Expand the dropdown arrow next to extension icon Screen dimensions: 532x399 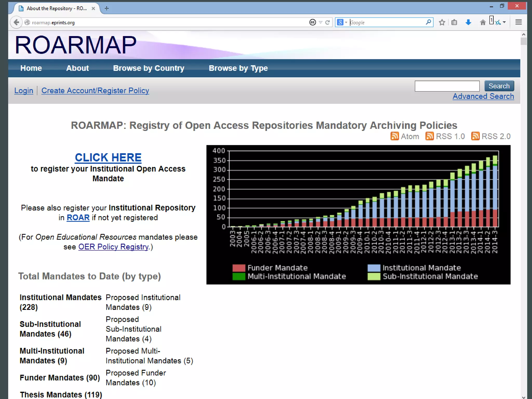coord(504,22)
